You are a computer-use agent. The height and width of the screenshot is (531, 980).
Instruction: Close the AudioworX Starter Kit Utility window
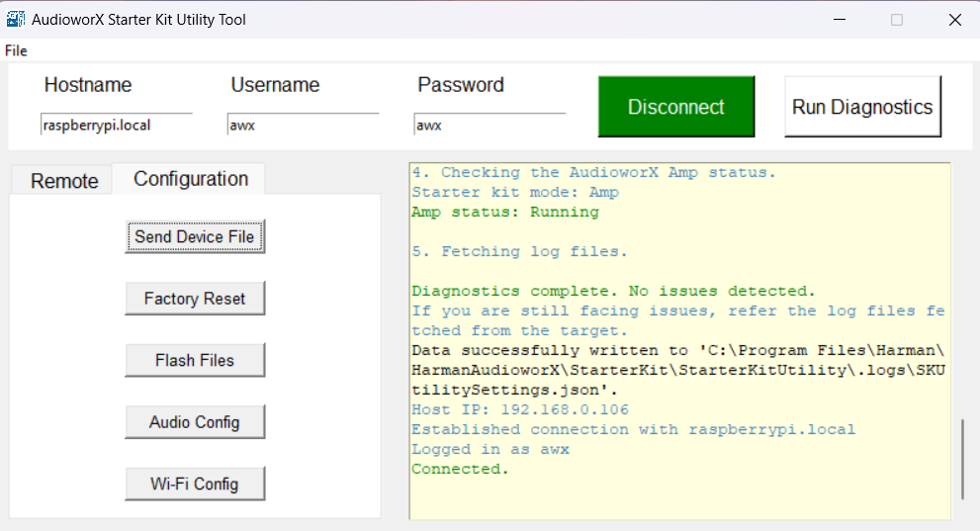[955, 20]
